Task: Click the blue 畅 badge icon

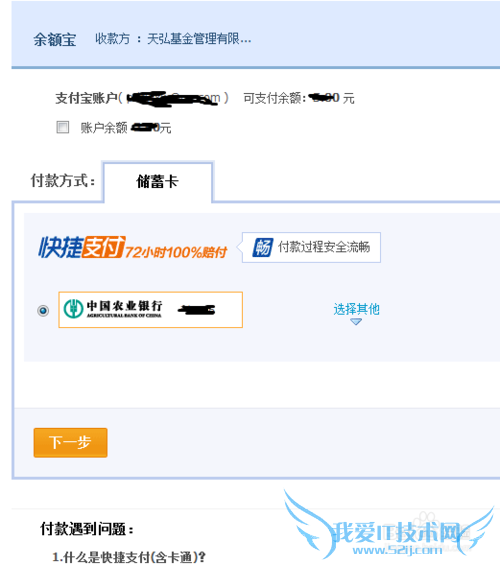Action: tap(263, 248)
